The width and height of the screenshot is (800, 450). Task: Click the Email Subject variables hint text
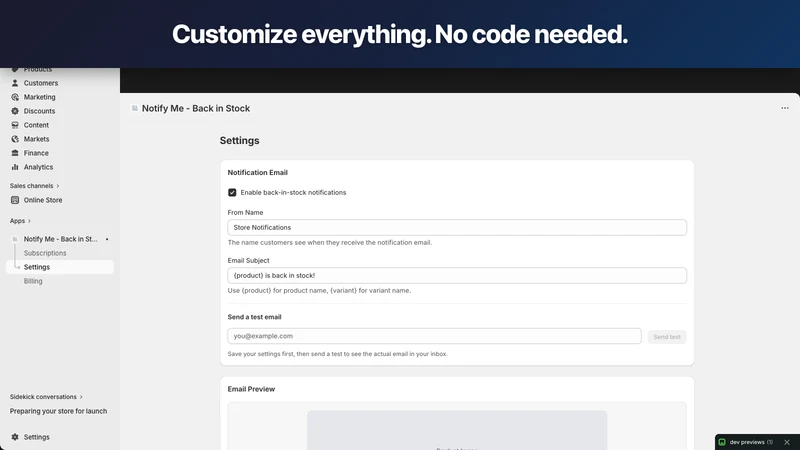tap(319, 290)
